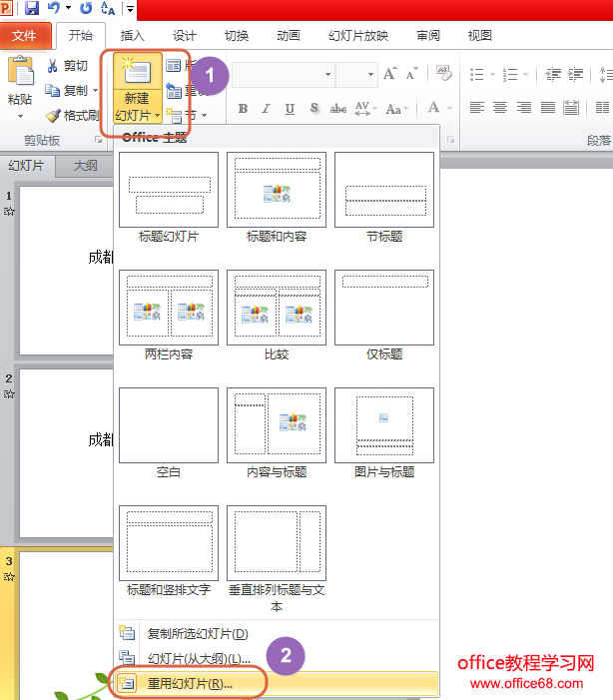Switch to the Outline (大纲) pane tab
Image resolution: width=613 pixels, height=700 pixels.
coord(85,166)
